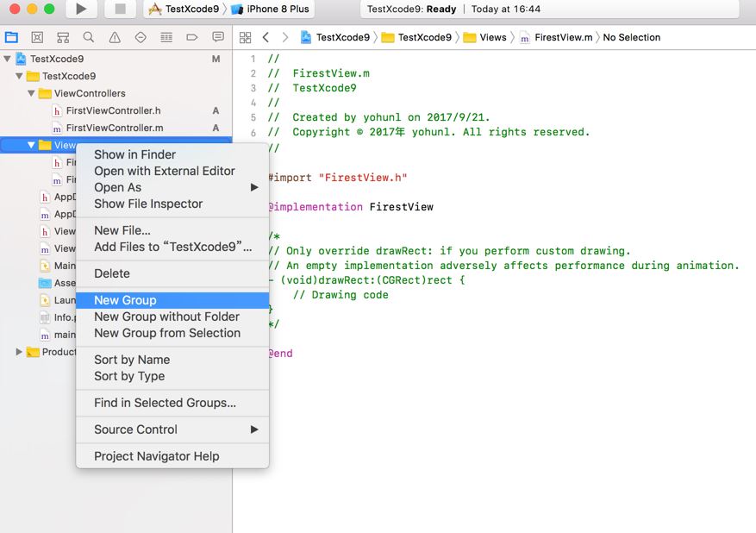Click TestXcode9 folder in jump bar
Screen dimensions: 756x533
click(416, 37)
